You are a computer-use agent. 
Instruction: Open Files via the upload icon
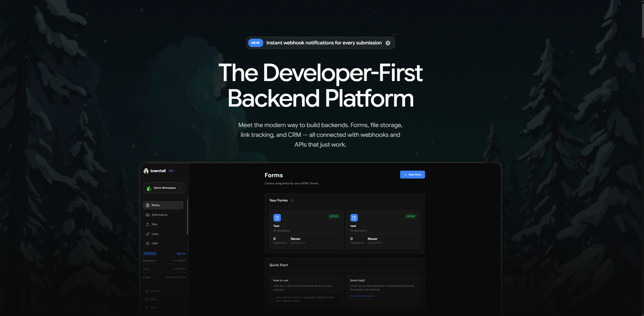(x=148, y=224)
